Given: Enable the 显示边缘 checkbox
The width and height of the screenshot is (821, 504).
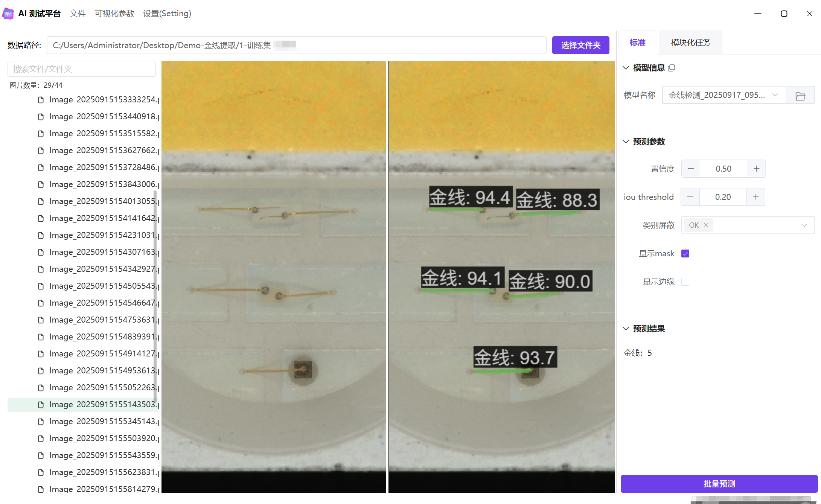Looking at the screenshot, I should pyautogui.click(x=685, y=282).
